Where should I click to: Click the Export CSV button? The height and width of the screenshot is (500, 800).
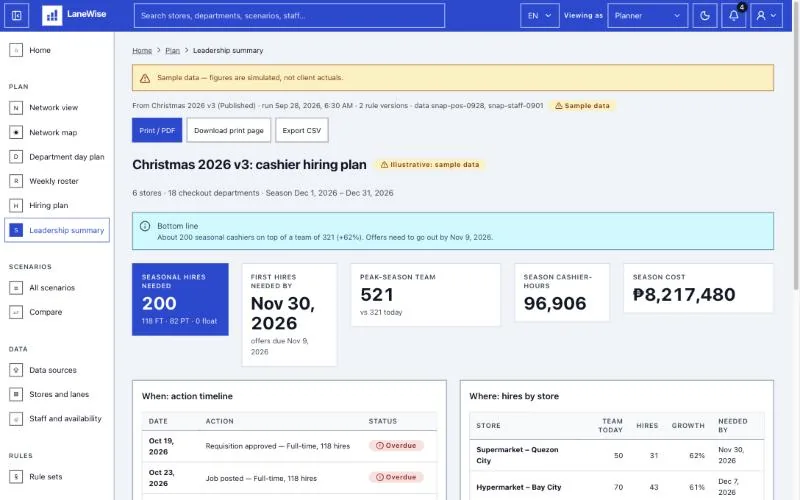pyautogui.click(x=302, y=131)
